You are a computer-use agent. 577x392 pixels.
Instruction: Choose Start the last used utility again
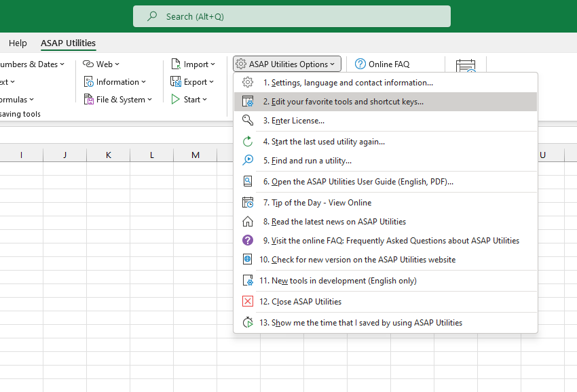pyautogui.click(x=386, y=142)
